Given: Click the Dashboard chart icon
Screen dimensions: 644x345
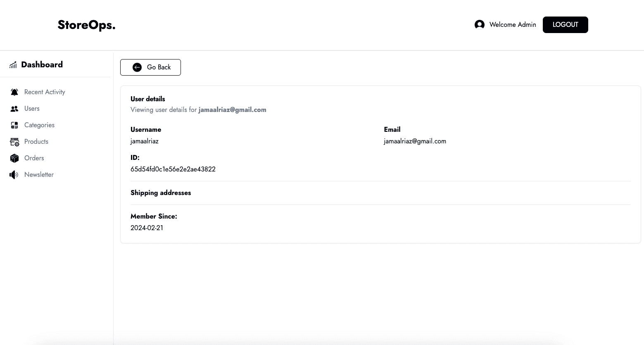Looking at the screenshot, I should 13,65.
